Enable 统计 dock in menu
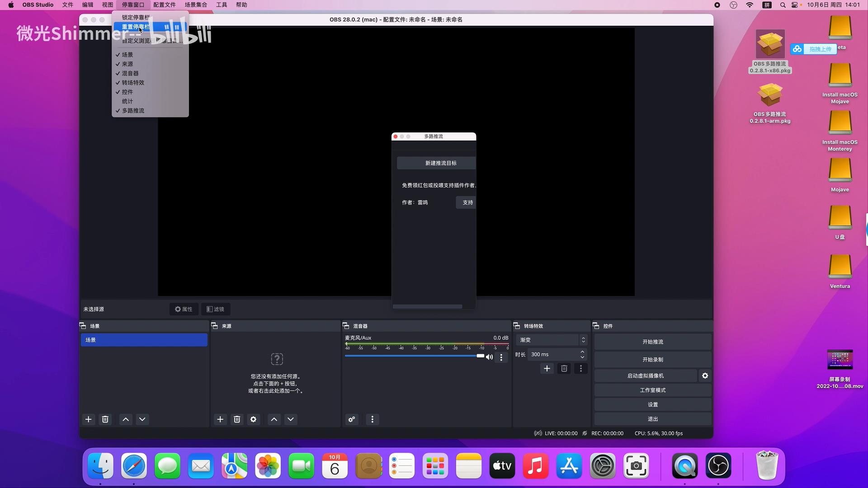The height and width of the screenshot is (488, 868). pyautogui.click(x=150, y=101)
